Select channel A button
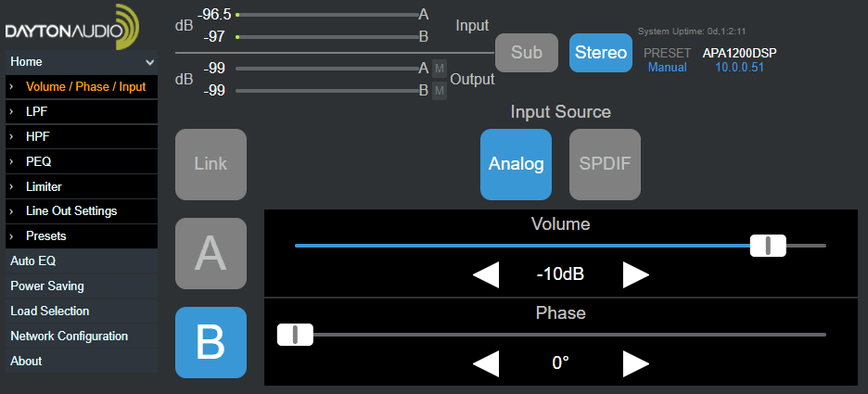 point(211,253)
